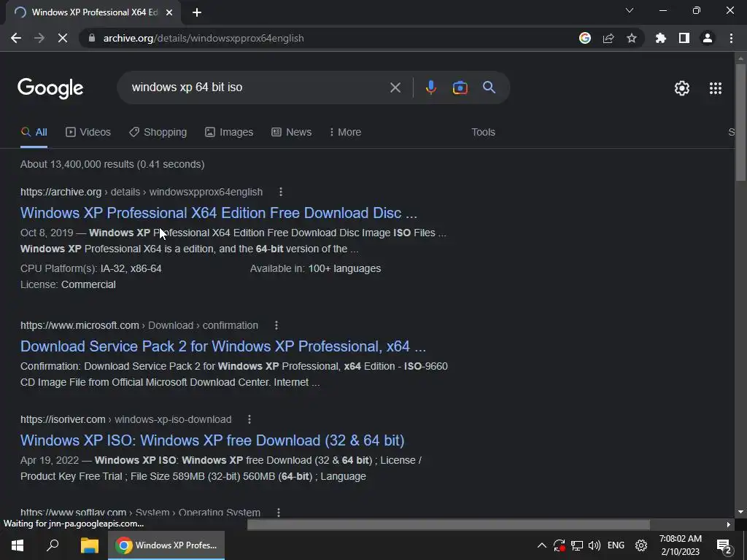The image size is (747, 560).
Task: Open Windows XP Professional X64 Edition result
Action: tap(219, 213)
